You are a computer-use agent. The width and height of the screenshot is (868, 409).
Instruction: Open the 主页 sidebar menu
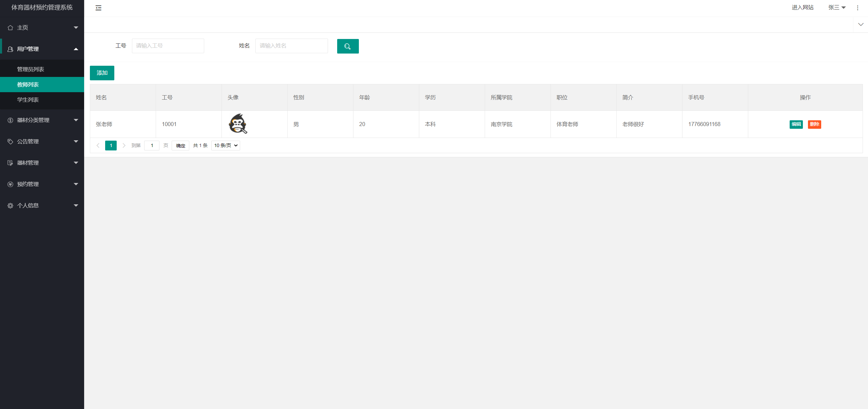42,27
